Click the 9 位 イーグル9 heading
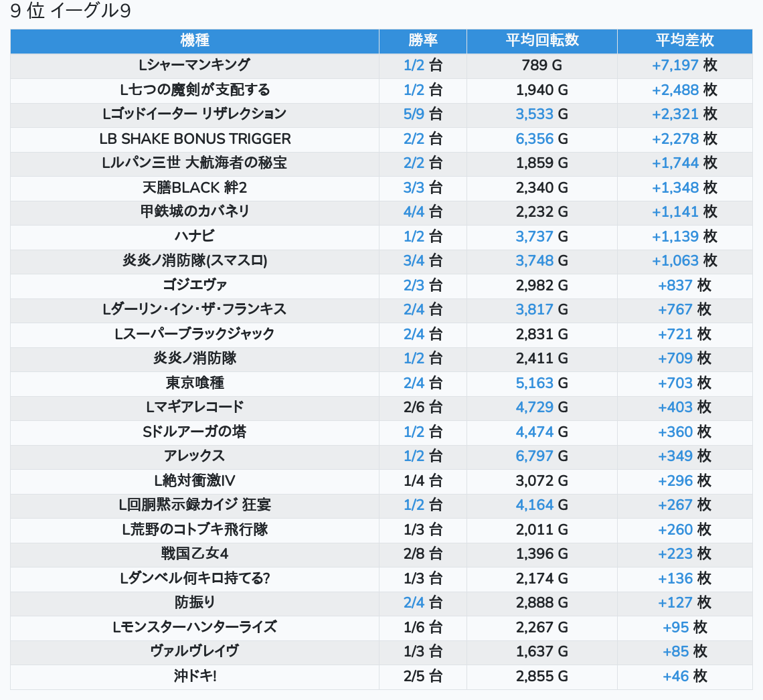Image resolution: width=763 pixels, height=700 pixels. 70,11
